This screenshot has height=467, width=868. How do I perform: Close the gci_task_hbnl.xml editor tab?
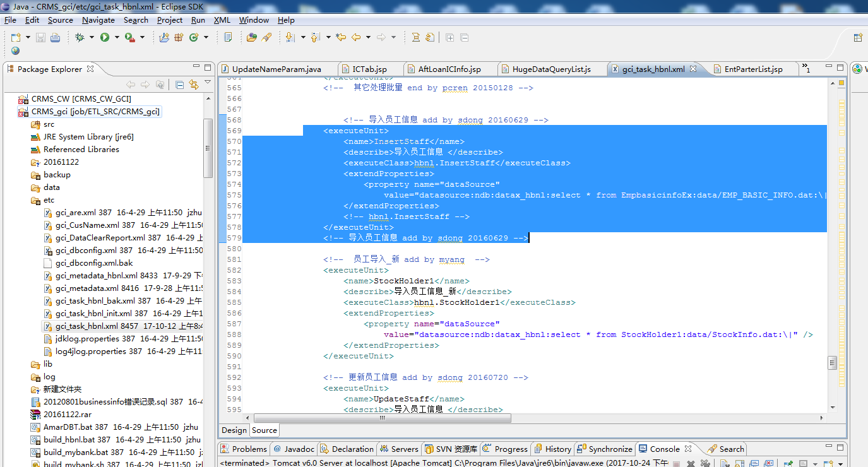coord(693,69)
